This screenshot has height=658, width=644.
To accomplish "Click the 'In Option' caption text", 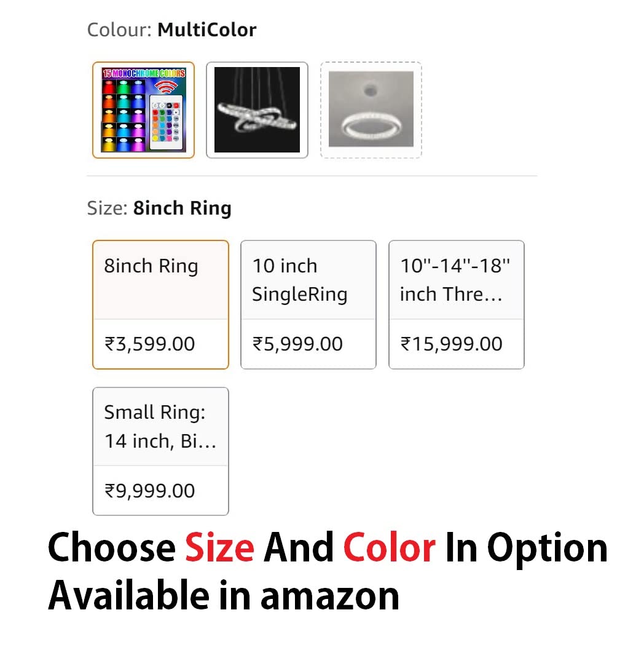I will pyautogui.click(x=526, y=547).
